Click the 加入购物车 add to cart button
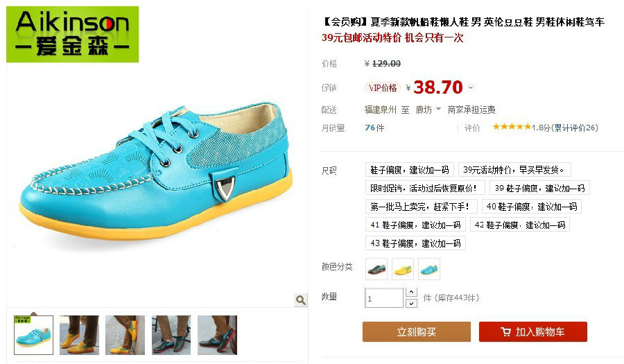 [533, 332]
